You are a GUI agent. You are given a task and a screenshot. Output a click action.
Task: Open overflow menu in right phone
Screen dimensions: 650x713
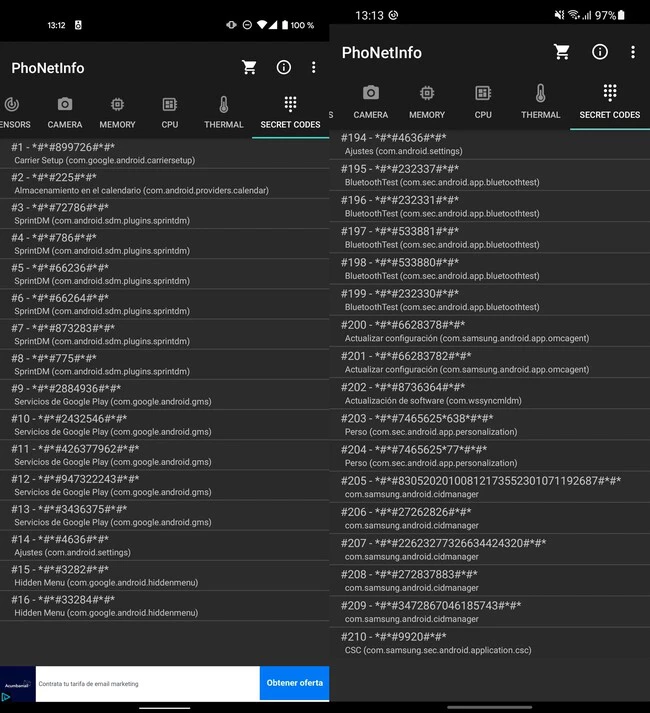tap(633, 52)
